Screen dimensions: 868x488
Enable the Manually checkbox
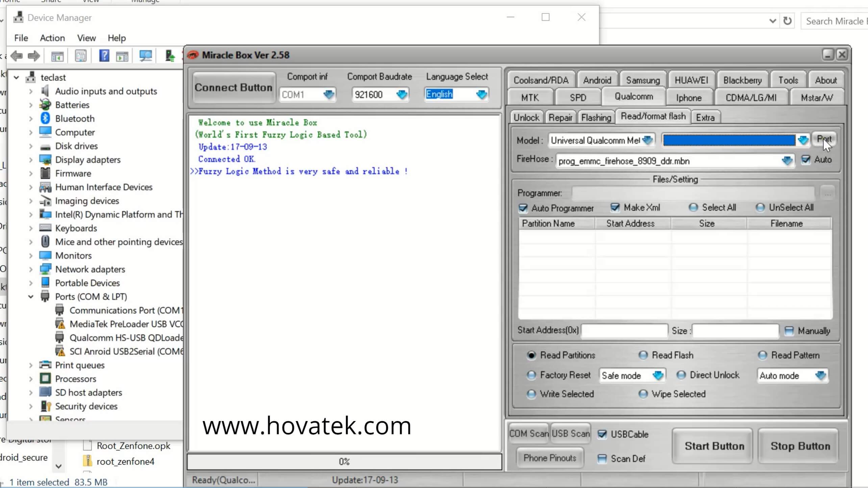tap(789, 330)
